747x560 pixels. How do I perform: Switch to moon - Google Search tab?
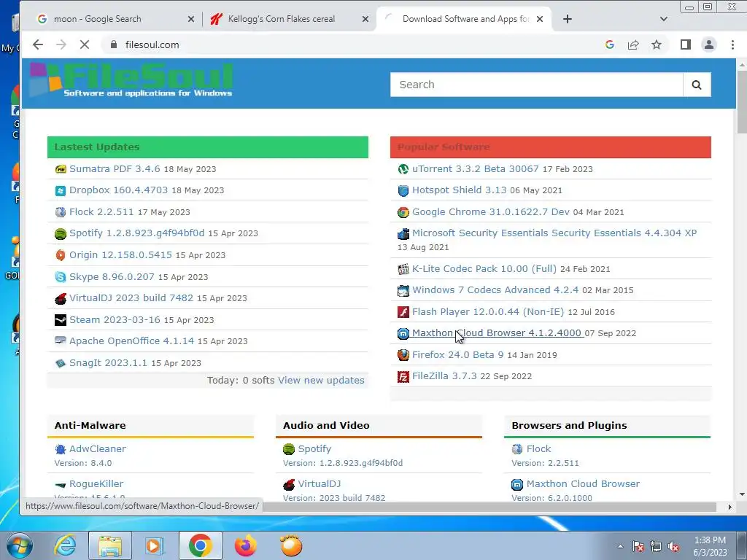(x=116, y=19)
